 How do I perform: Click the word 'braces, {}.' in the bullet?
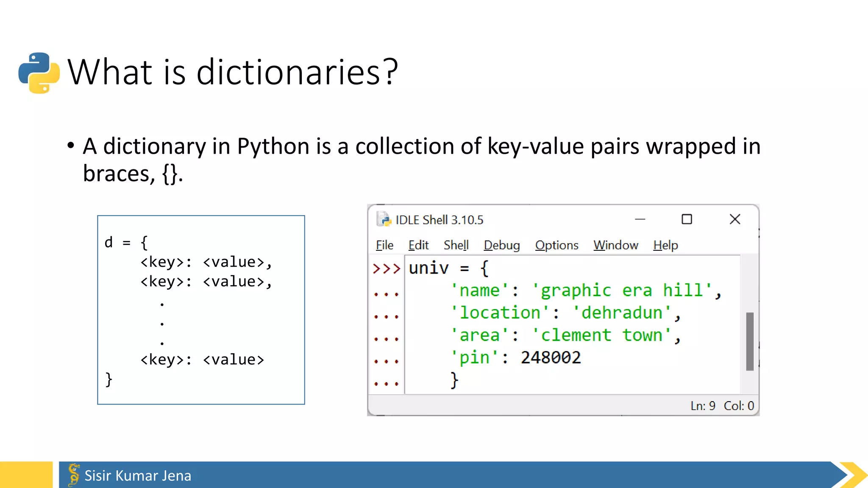[x=133, y=174]
